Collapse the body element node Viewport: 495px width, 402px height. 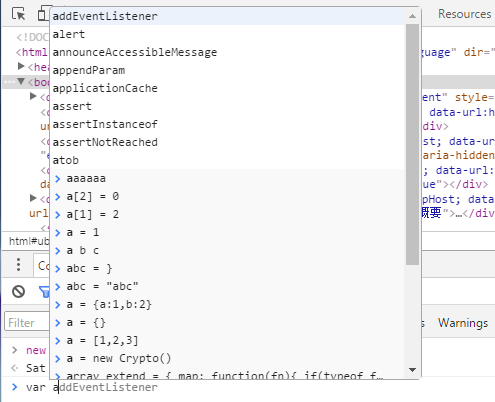point(21,81)
